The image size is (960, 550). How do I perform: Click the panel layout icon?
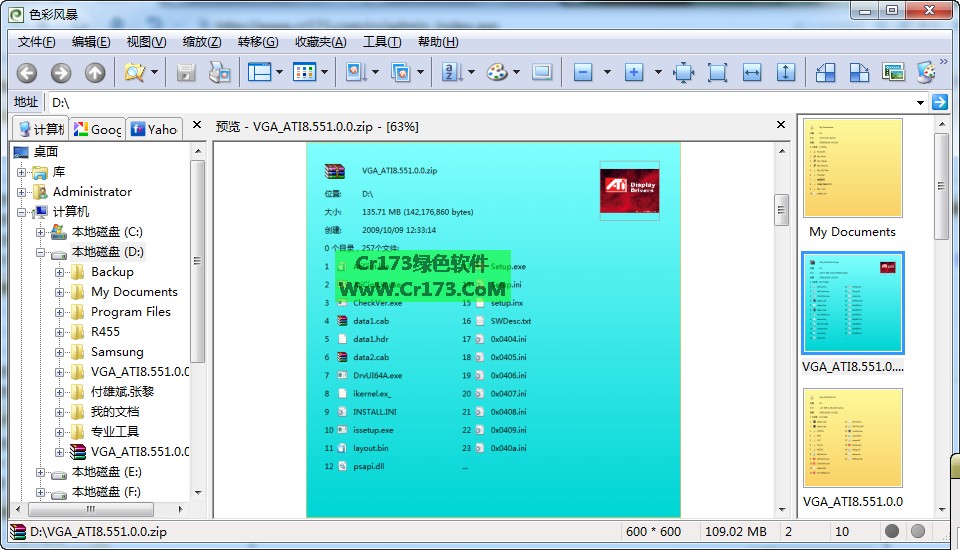tap(259, 72)
